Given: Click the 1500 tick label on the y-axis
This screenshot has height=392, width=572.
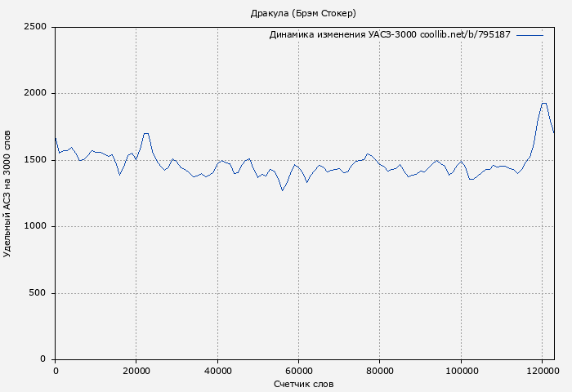Looking at the screenshot, I should tap(37, 160).
